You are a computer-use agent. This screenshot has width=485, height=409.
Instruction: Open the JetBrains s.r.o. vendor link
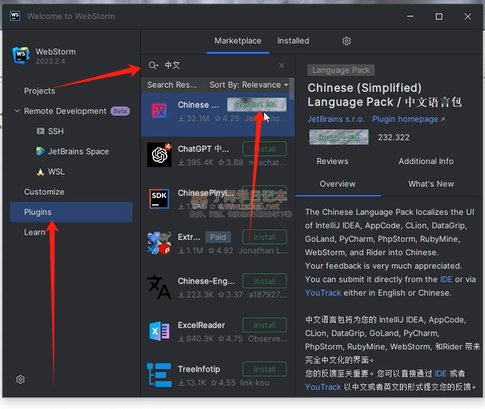coord(336,119)
